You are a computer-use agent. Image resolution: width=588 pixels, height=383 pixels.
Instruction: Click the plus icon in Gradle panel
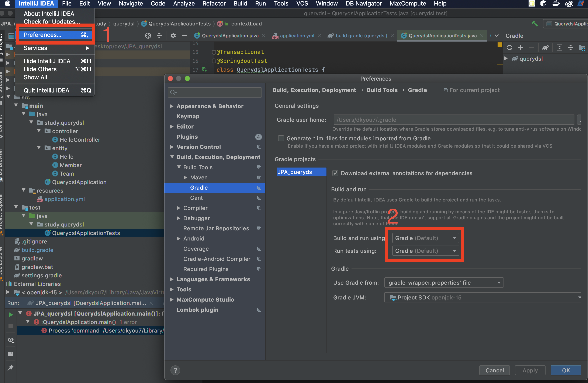coord(520,47)
